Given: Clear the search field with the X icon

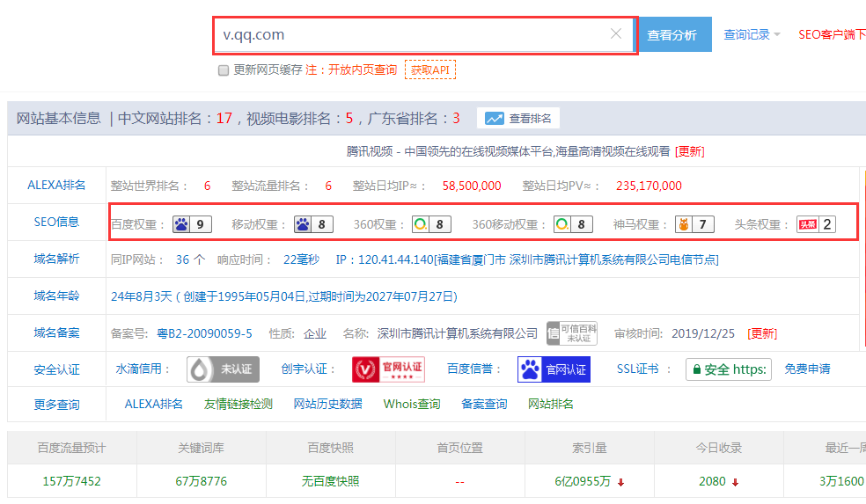Looking at the screenshot, I should click(616, 34).
